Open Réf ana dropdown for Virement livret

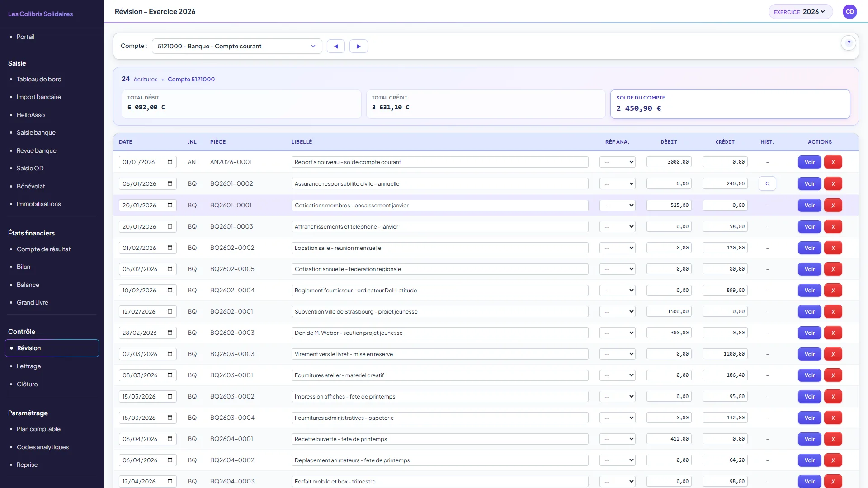(x=617, y=354)
